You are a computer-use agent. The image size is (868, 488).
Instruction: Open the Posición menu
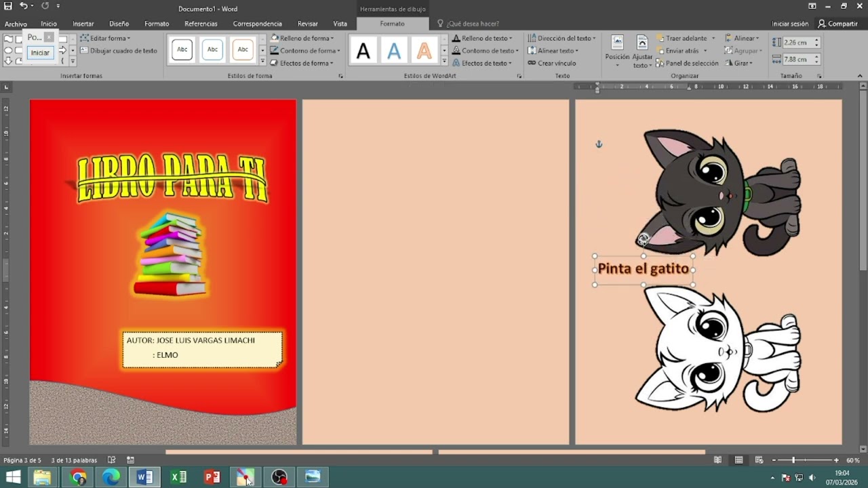617,51
